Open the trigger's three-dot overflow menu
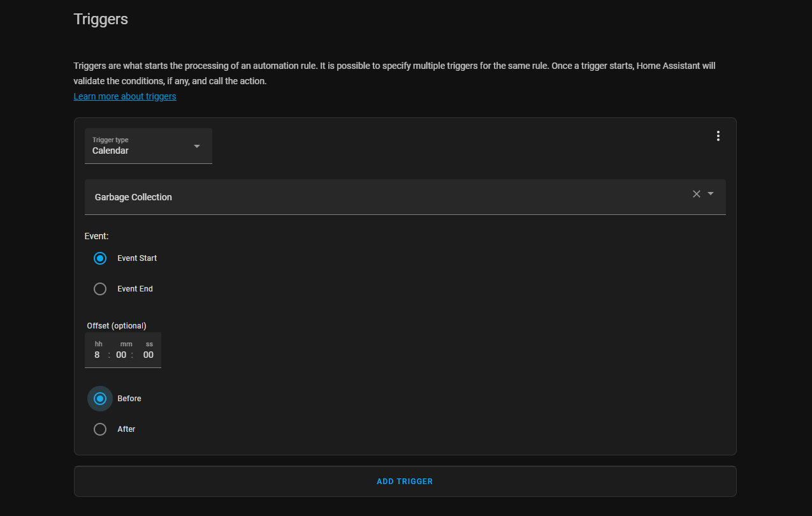 pyautogui.click(x=718, y=136)
